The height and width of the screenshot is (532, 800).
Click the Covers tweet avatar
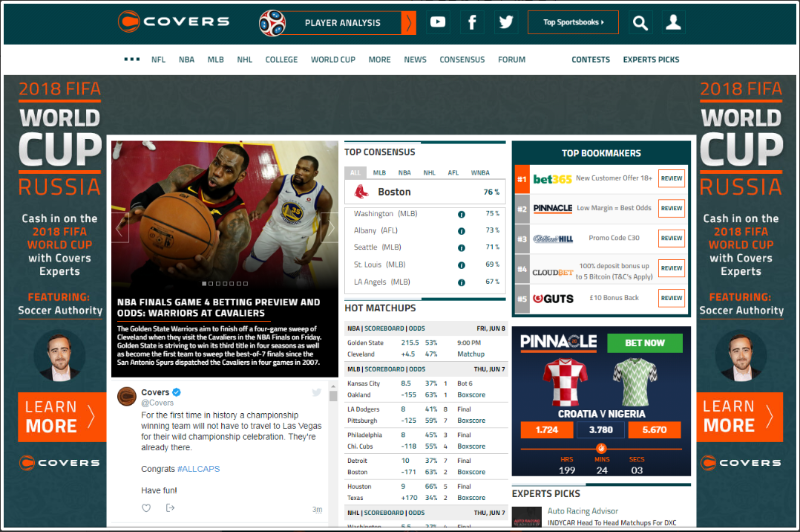pos(127,396)
